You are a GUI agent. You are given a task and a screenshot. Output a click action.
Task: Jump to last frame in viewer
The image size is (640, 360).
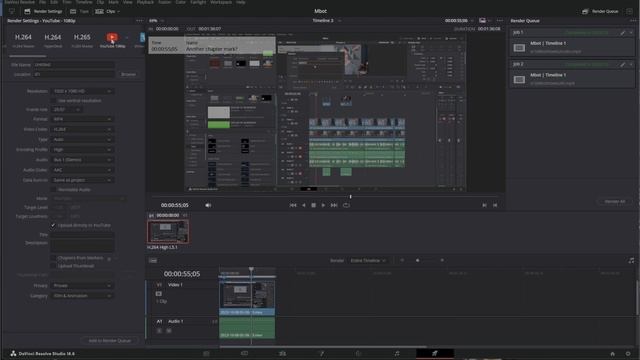click(334, 205)
